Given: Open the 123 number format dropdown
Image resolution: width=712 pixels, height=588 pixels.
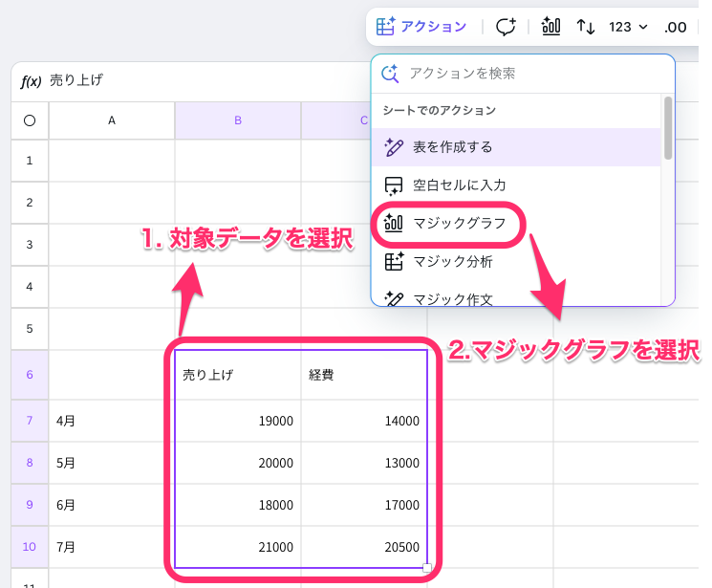Looking at the screenshot, I should [x=628, y=28].
